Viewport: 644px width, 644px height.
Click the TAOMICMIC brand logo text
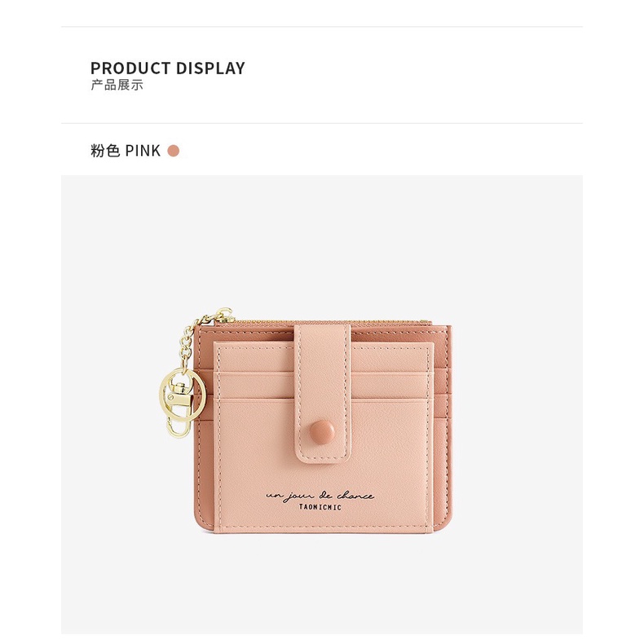(x=320, y=507)
